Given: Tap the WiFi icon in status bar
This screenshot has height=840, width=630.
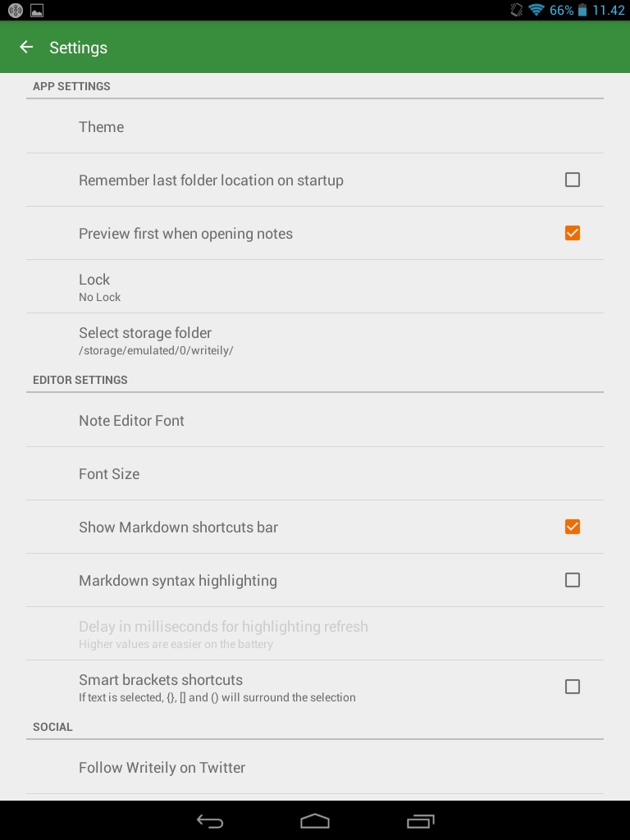Looking at the screenshot, I should click(x=536, y=10).
